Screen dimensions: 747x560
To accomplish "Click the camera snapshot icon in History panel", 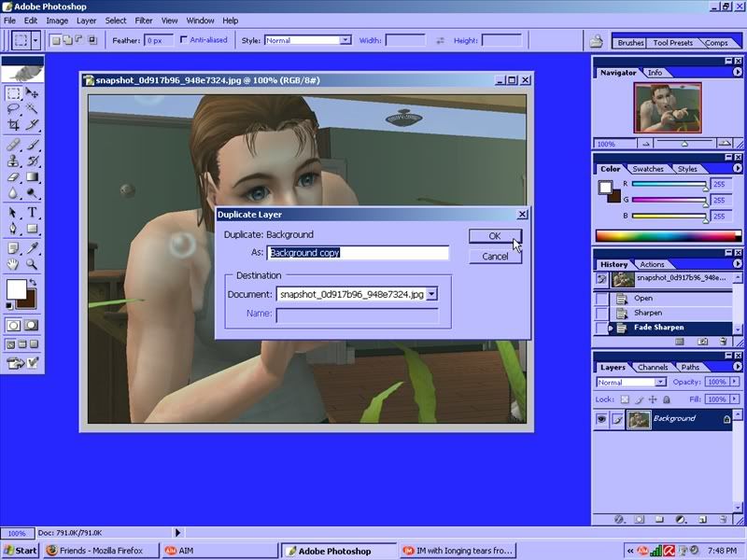I will pyautogui.click(x=702, y=342).
